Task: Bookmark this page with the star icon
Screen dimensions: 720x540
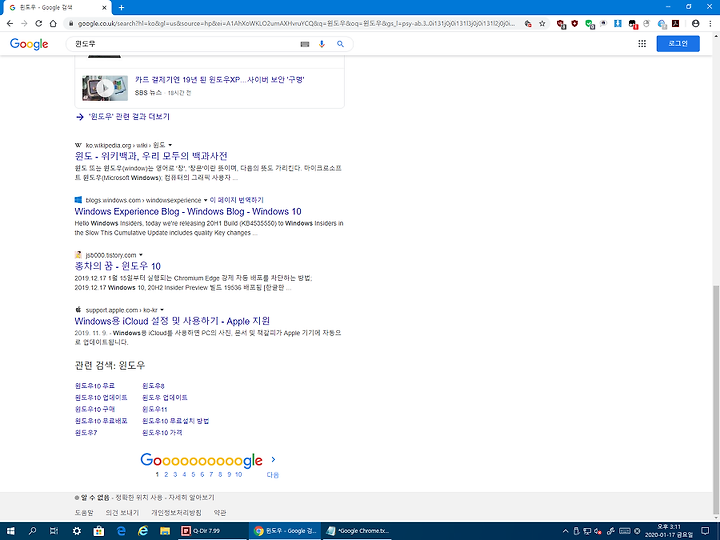Action: pyautogui.click(x=542, y=23)
